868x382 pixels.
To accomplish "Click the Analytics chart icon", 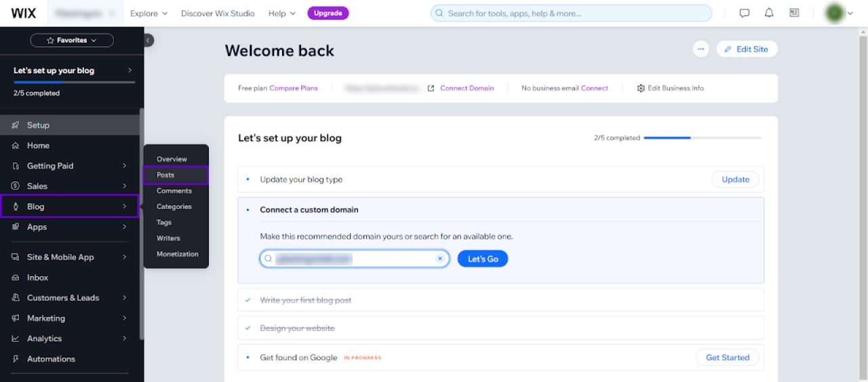I will click(15, 339).
